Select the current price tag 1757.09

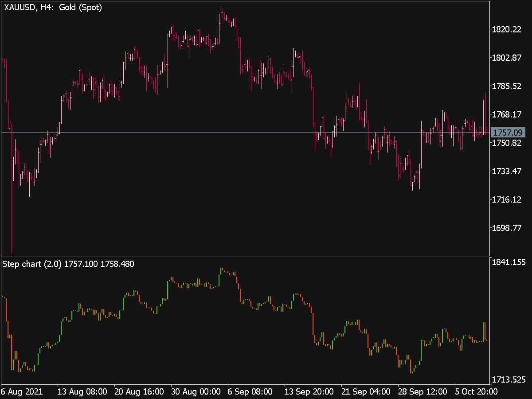[509, 133]
